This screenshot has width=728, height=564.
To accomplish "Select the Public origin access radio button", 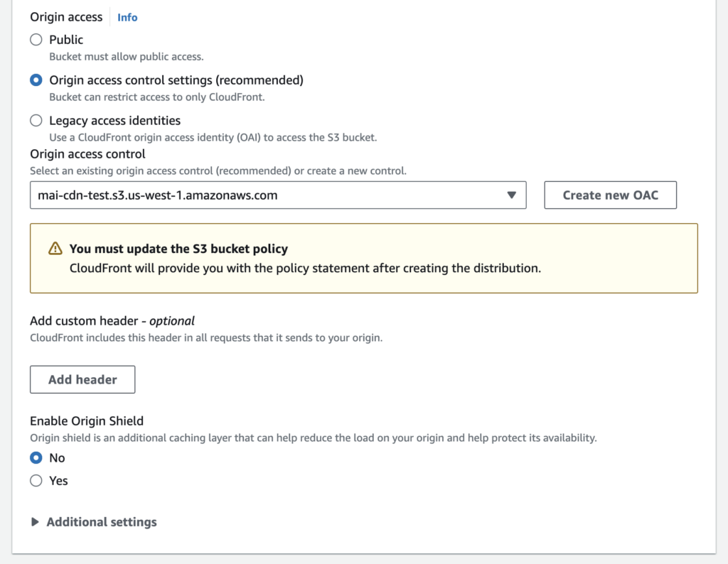I will [x=36, y=40].
